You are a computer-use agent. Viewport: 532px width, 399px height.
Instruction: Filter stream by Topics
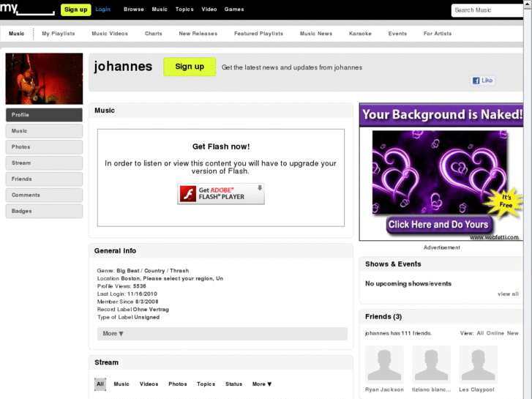(x=206, y=384)
